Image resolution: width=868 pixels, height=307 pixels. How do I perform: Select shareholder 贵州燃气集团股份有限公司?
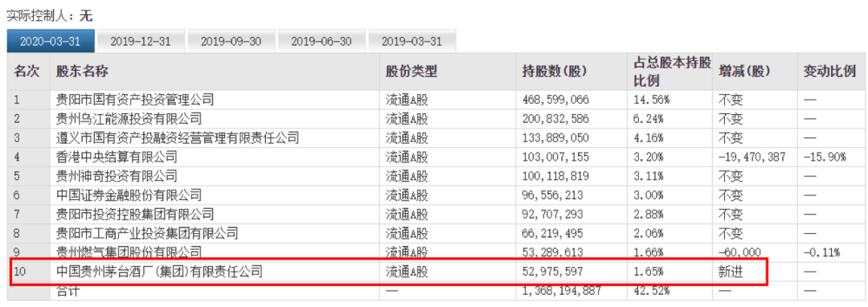pos(129,253)
